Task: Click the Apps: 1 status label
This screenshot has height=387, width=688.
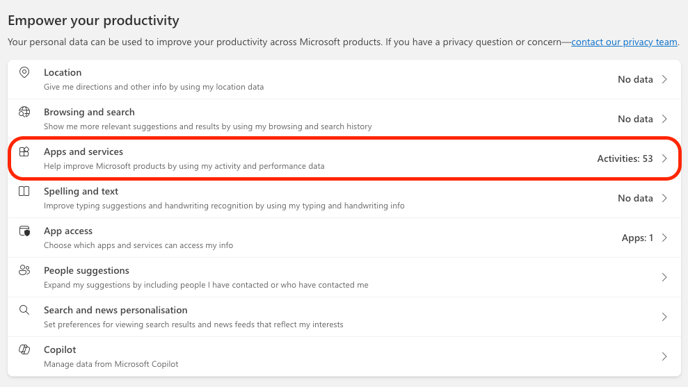Action: click(x=637, y=238)
